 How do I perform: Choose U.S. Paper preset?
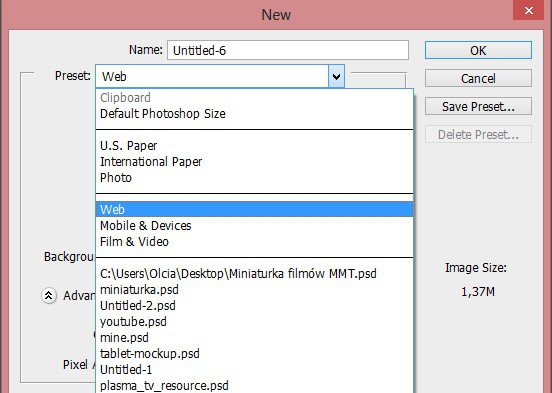tap(254, 145)
